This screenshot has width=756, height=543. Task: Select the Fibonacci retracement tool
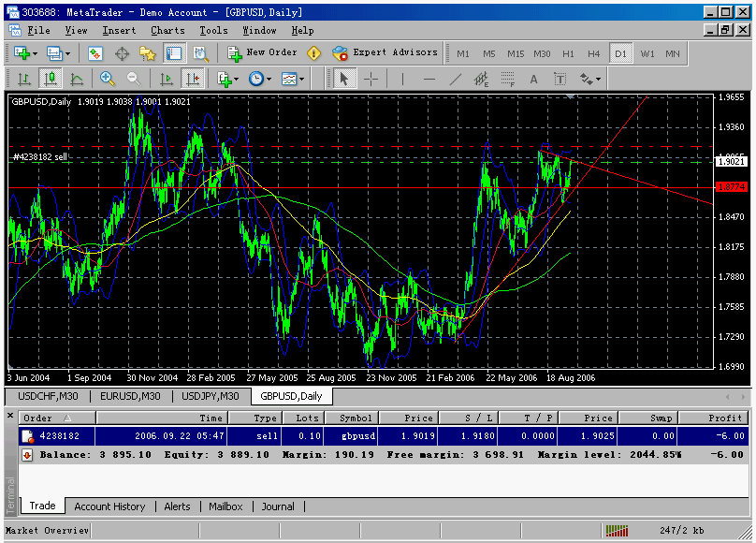tap(509, 80)
